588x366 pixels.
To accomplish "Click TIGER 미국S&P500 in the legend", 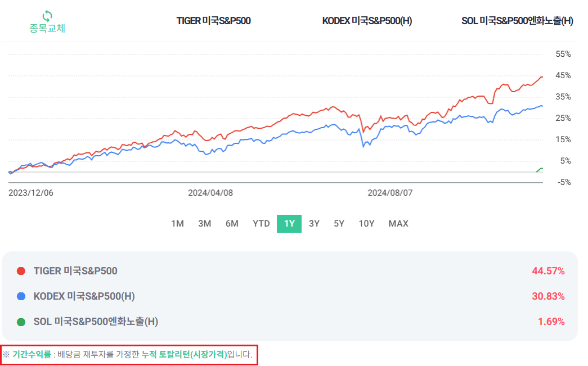I will point(75,271).
